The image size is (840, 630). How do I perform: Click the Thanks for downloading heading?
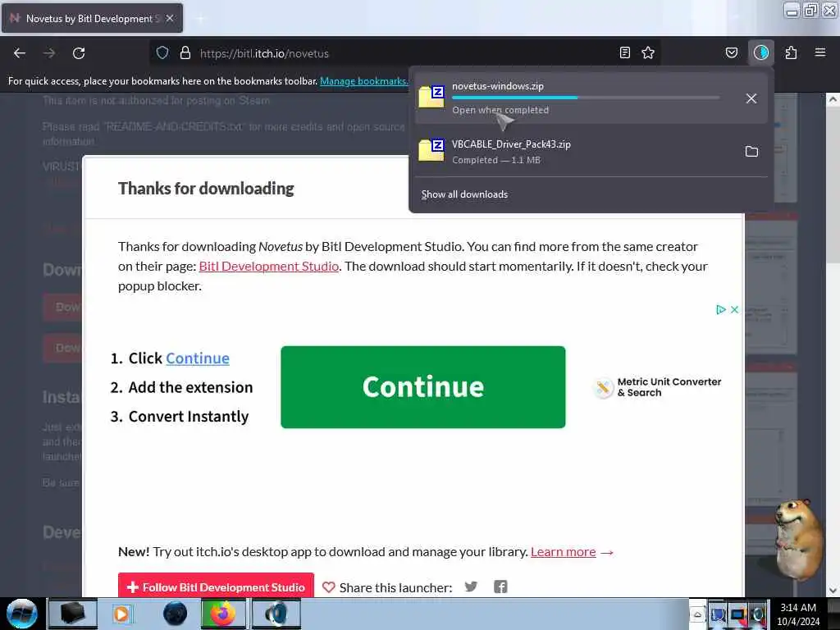[206, 189]
